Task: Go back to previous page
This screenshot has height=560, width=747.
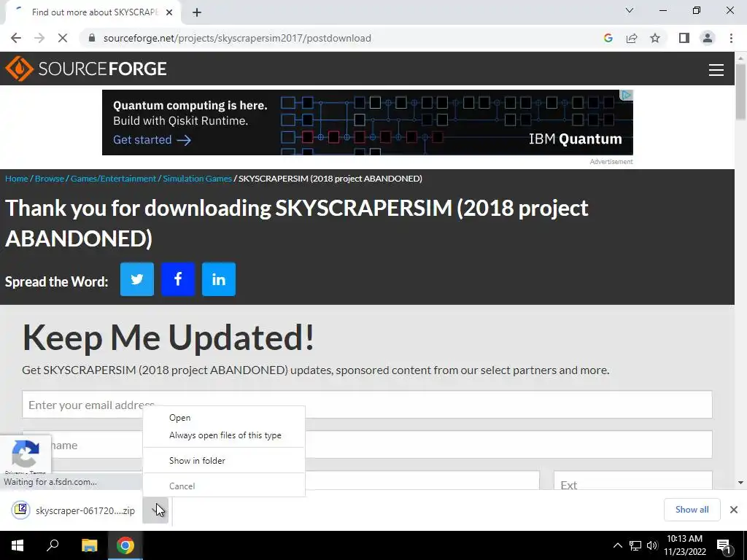Action: (x=16, y=38)
